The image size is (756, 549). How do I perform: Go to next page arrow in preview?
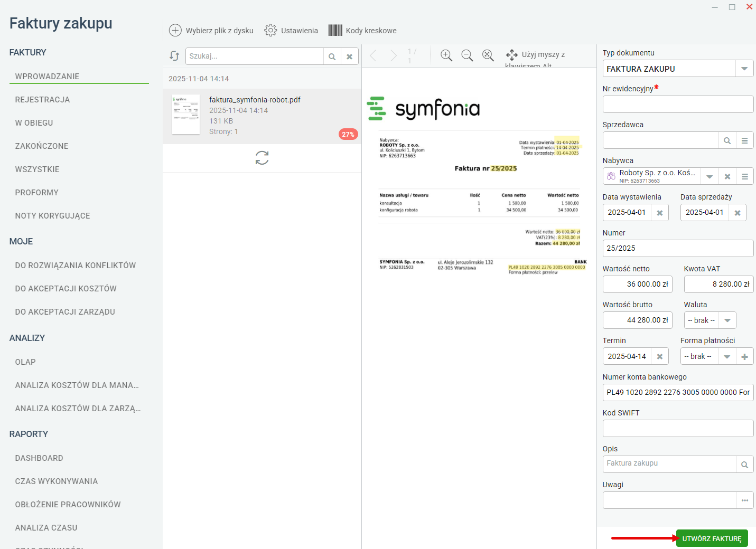coord(394,55)
